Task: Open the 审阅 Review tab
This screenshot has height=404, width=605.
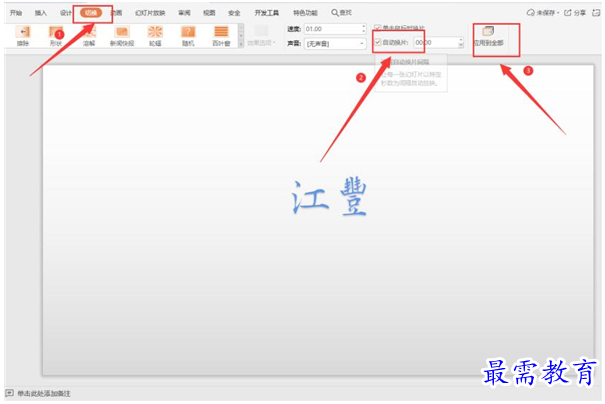Action: coord(184,13)
